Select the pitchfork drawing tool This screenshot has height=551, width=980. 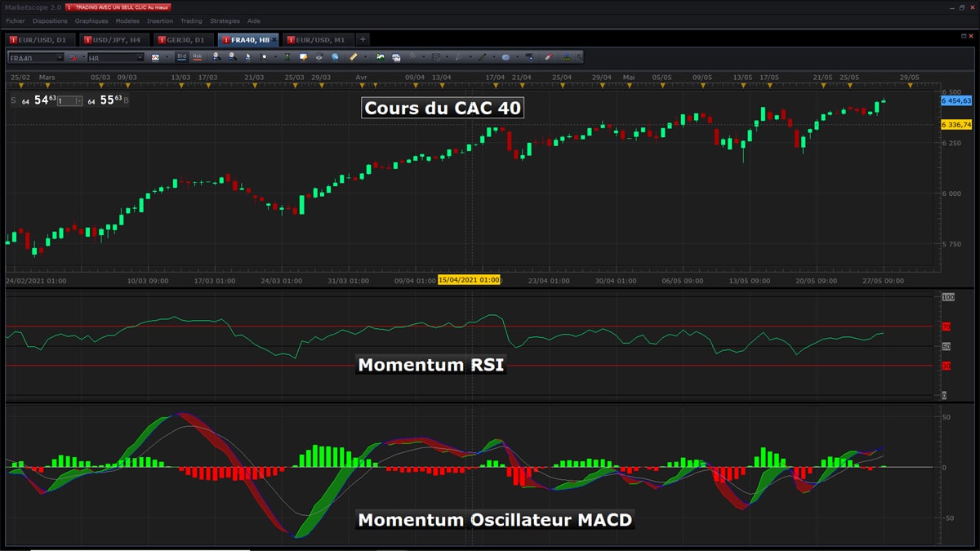pyautogui.click(x=413, y=57)
